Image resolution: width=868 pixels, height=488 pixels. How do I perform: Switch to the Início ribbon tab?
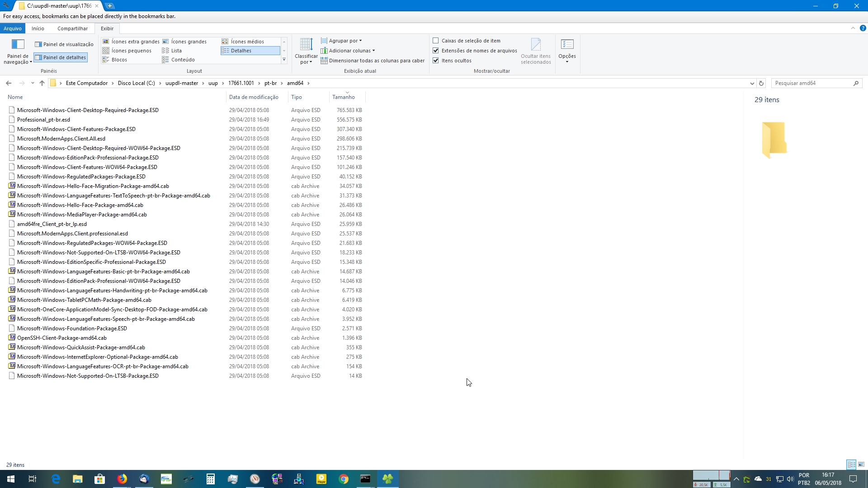[x=38, y=28]
